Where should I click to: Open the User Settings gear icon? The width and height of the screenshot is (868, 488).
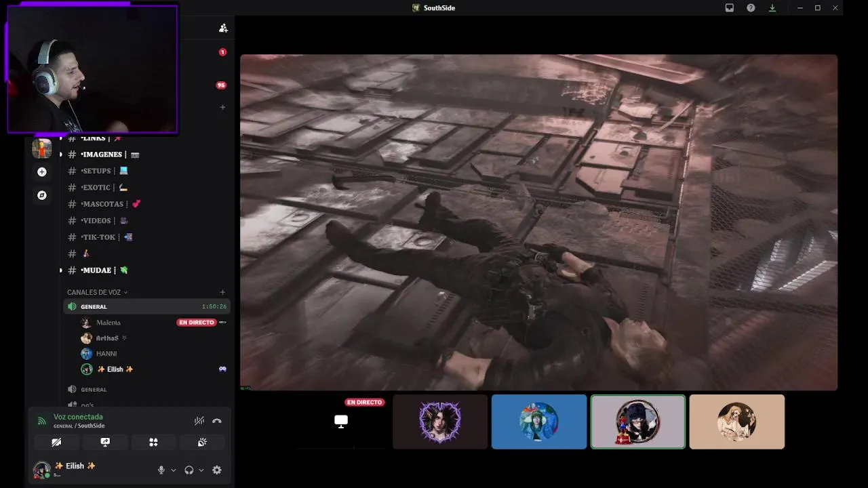(217, 470)
